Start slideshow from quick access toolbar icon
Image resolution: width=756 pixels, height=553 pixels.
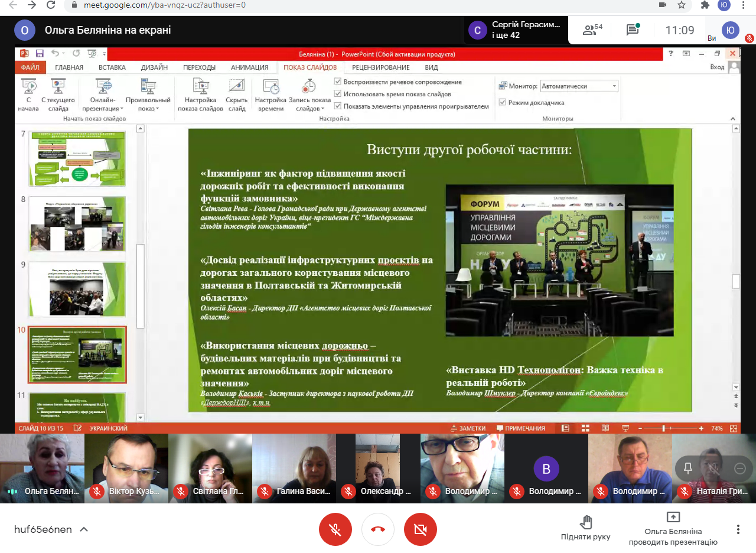click(91, 53)
